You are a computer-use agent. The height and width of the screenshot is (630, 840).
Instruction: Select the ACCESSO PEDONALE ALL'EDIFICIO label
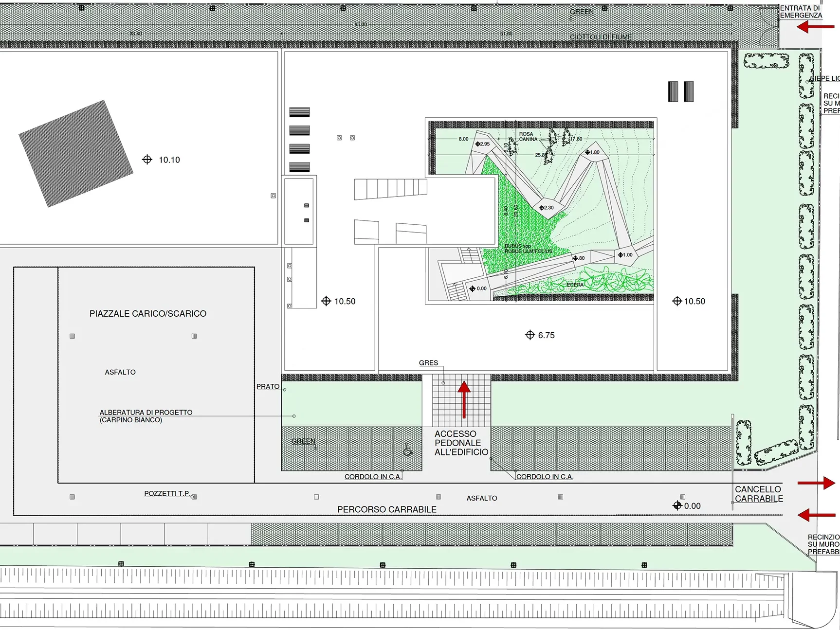tap(460, 443)
